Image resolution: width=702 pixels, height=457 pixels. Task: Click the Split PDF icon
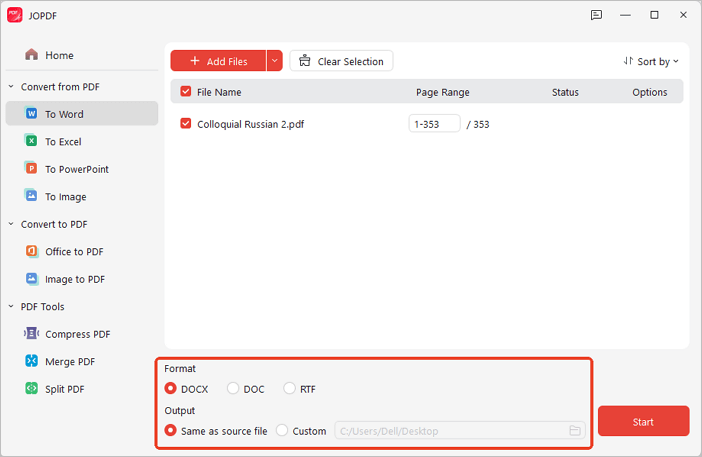pyautogui.click(x=32, y=389)
